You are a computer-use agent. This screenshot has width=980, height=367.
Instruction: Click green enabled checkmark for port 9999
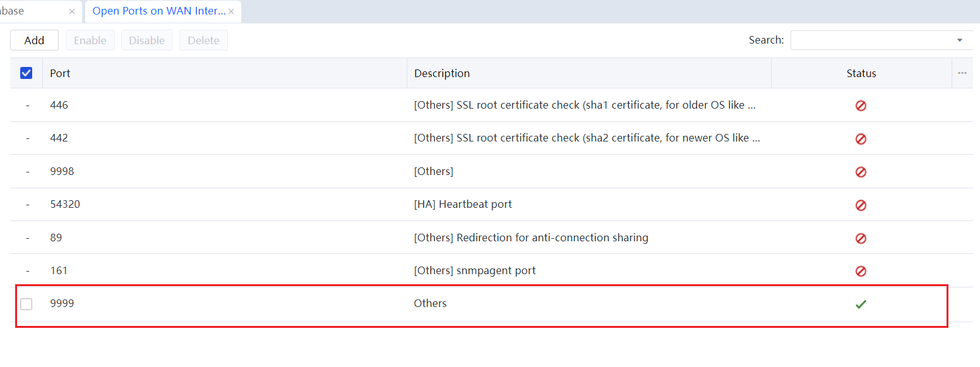click(x=861, y=304)
